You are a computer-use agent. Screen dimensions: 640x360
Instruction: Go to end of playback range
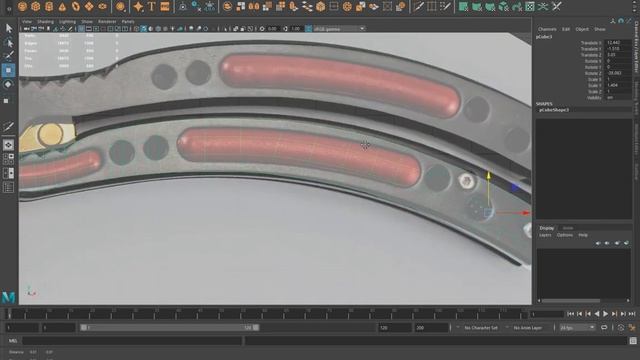tap(632, 314)
